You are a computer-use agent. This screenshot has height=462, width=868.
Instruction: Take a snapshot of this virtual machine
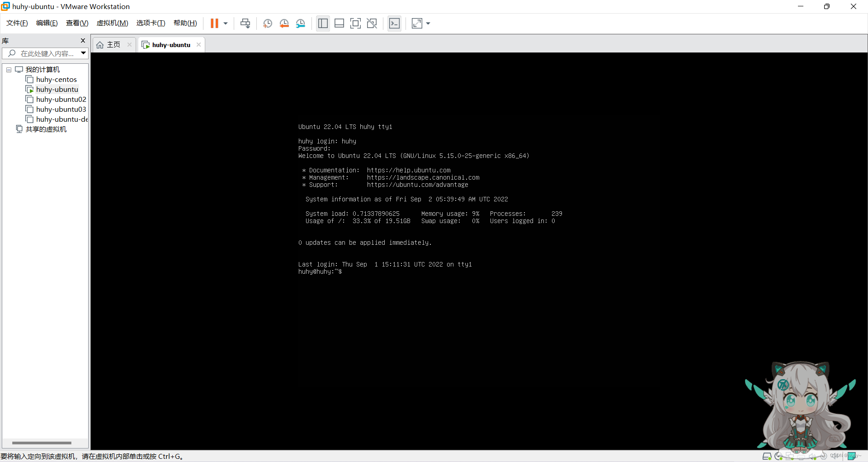click(268, 24)
